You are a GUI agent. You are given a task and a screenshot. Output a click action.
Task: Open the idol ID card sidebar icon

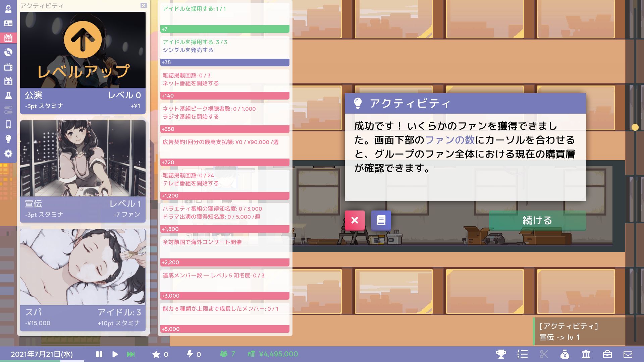[8, 23]
